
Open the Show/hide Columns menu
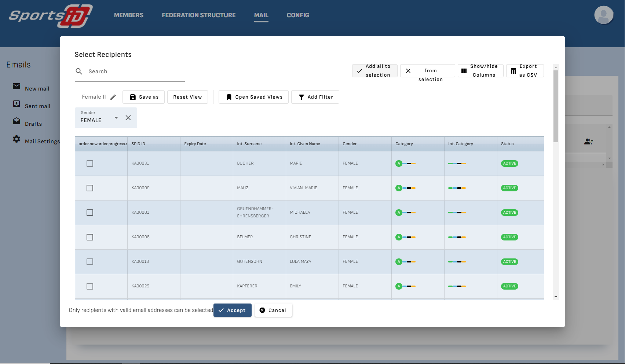(480, 71)
